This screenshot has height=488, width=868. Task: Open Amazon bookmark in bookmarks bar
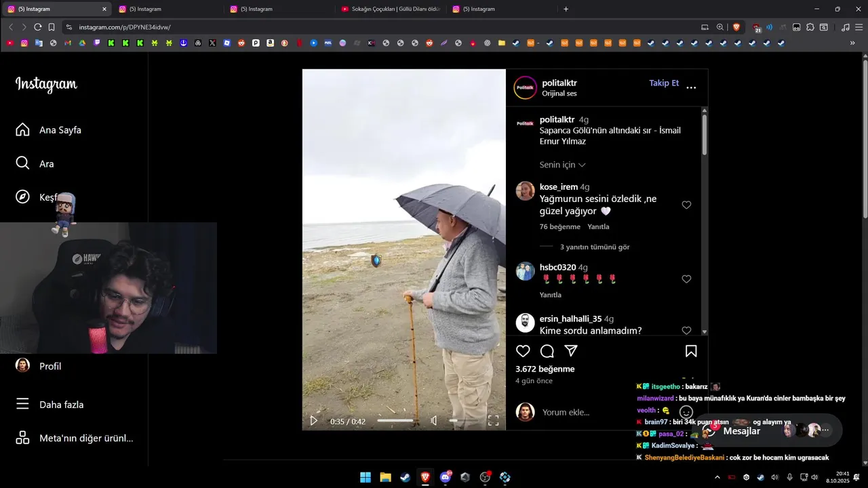[x=270, y=43]
